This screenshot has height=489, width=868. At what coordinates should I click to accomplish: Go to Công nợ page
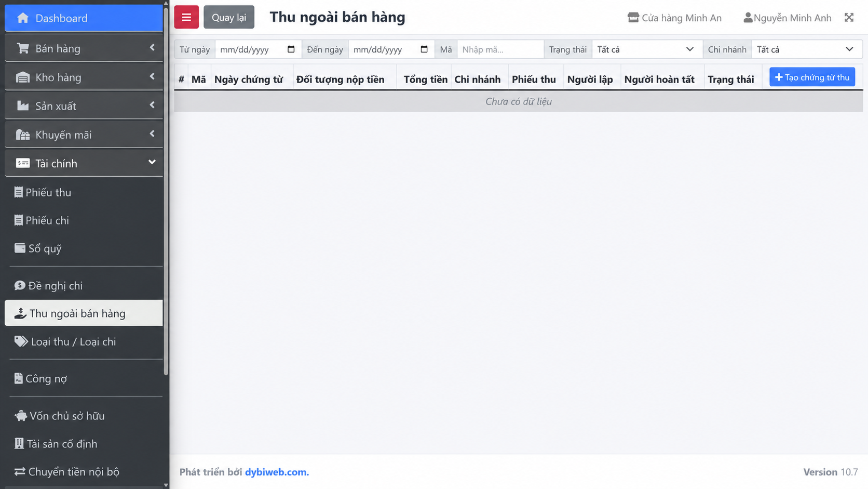point(84,378)
